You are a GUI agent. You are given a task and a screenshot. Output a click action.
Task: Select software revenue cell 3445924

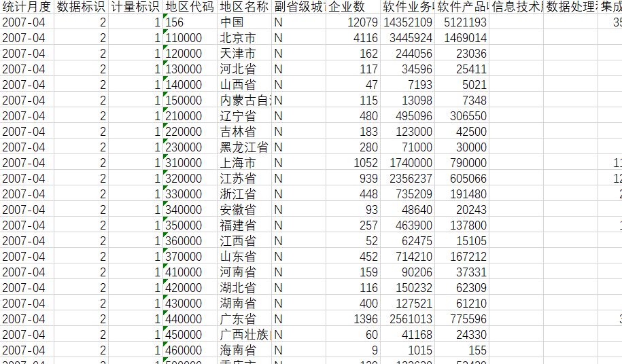click(x=407, y=37)
